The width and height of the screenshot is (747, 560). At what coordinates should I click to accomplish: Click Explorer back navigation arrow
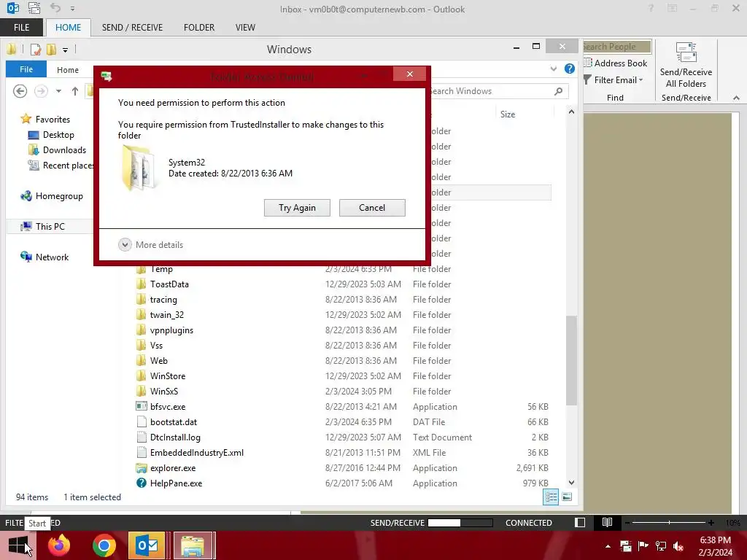(x=20, y=91)
